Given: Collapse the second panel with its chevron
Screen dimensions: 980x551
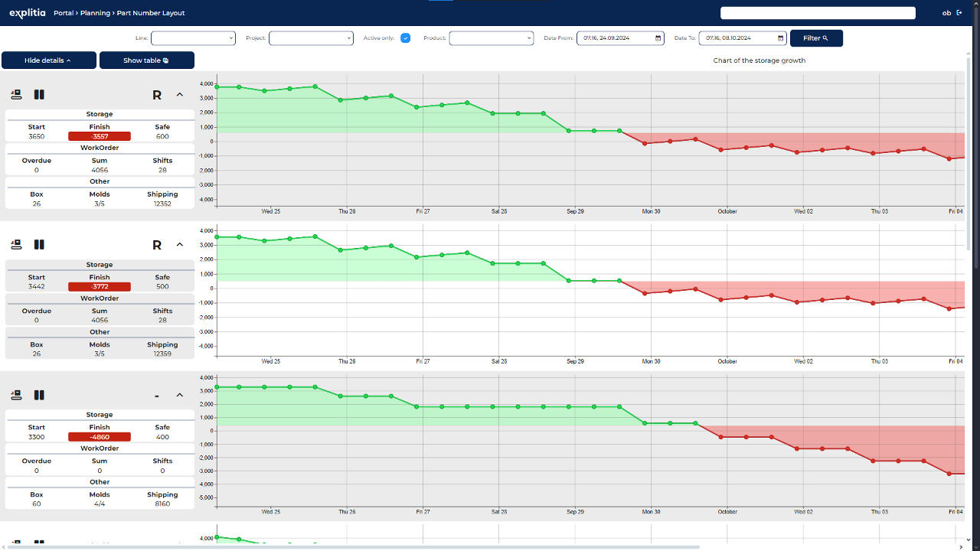Looking at the screenshot, I should point(180,245).
